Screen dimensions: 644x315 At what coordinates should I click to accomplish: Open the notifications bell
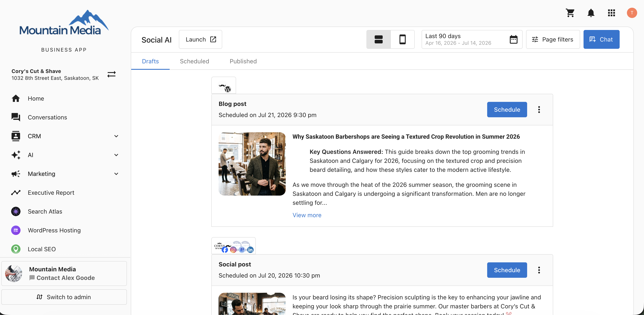(x=591, y=13)
